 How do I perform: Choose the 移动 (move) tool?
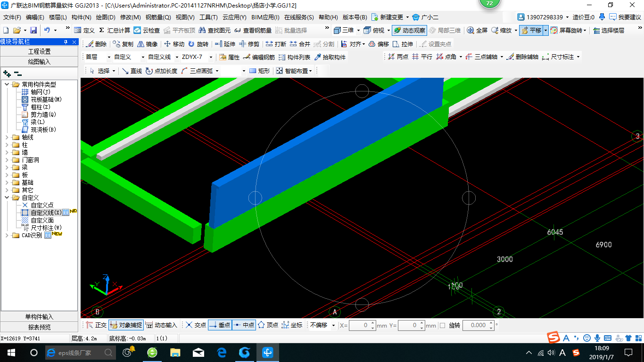tap(174, 44)
